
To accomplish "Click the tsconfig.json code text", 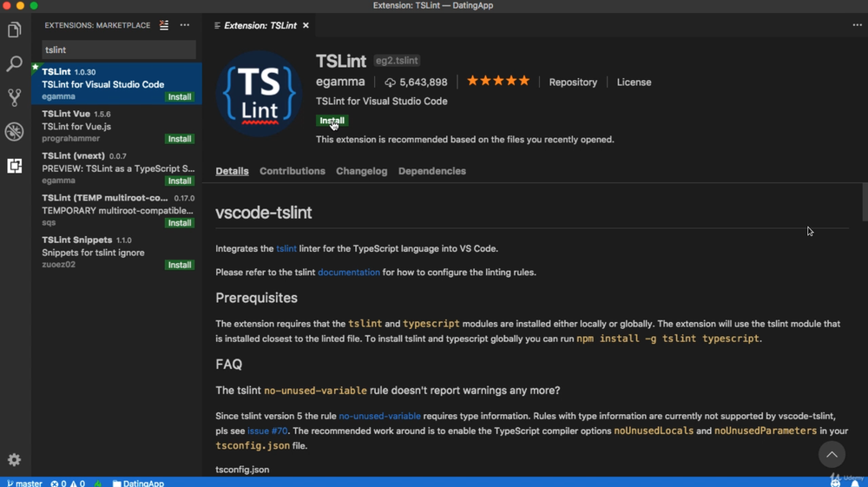I will 253,445.
